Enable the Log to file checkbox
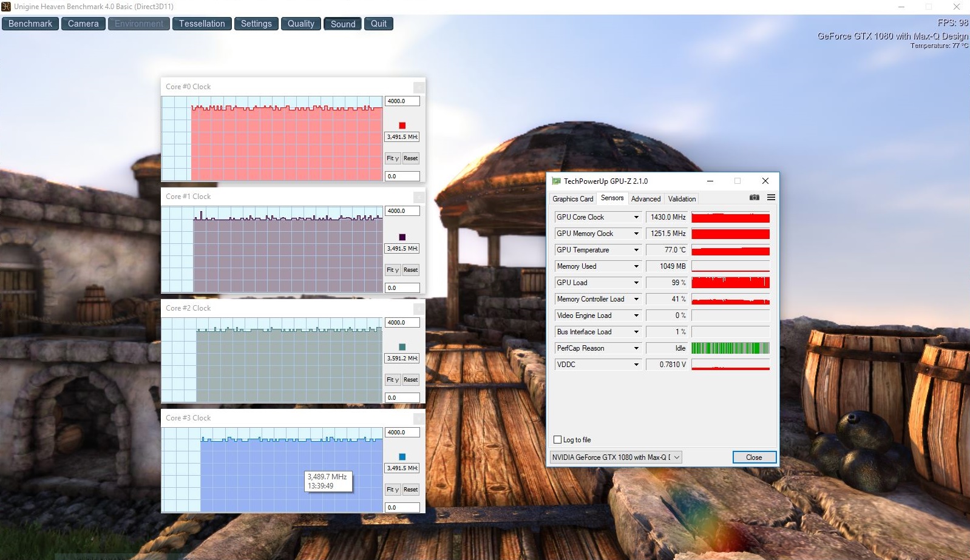Viewport: 970px width, 560px height. 558,440
